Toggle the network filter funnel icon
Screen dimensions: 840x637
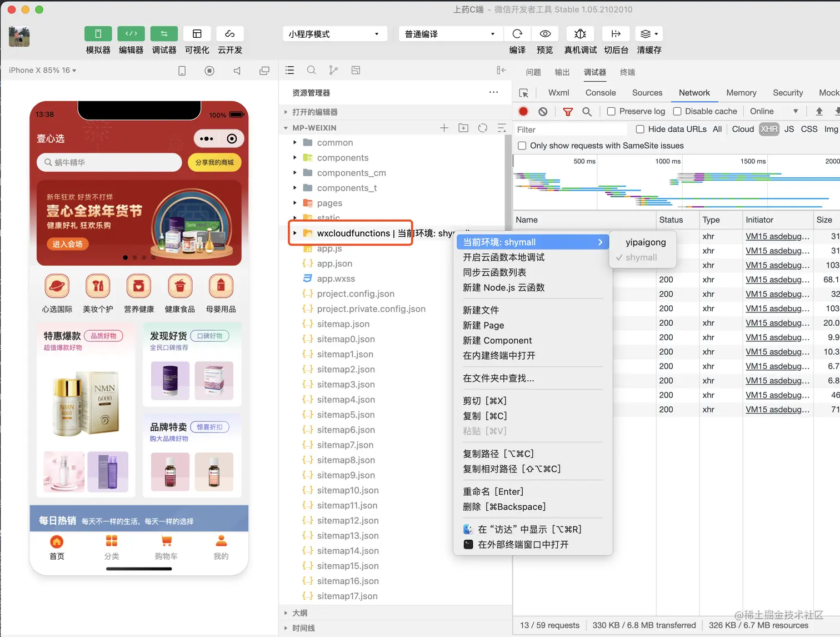point(568,112)
